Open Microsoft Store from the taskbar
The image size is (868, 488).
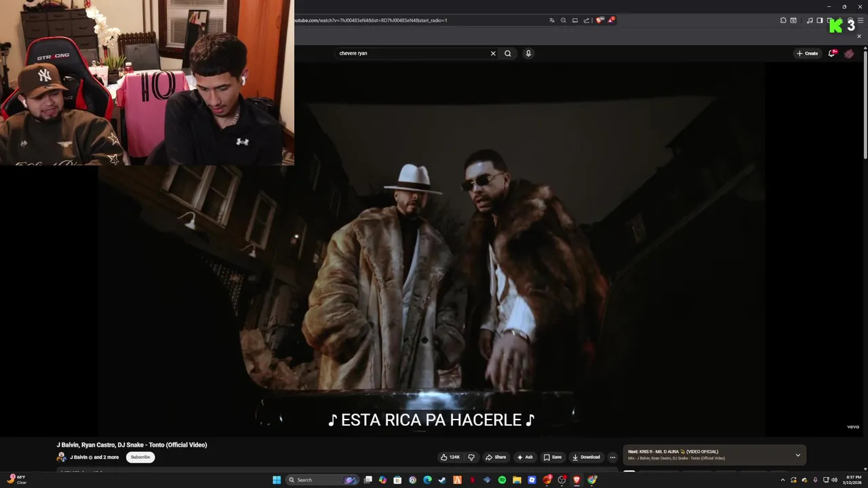397,480
